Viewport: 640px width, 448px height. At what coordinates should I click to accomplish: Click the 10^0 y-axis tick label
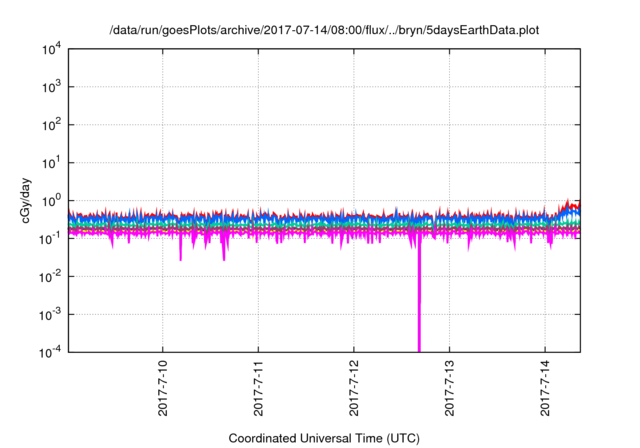coord(51,201)
